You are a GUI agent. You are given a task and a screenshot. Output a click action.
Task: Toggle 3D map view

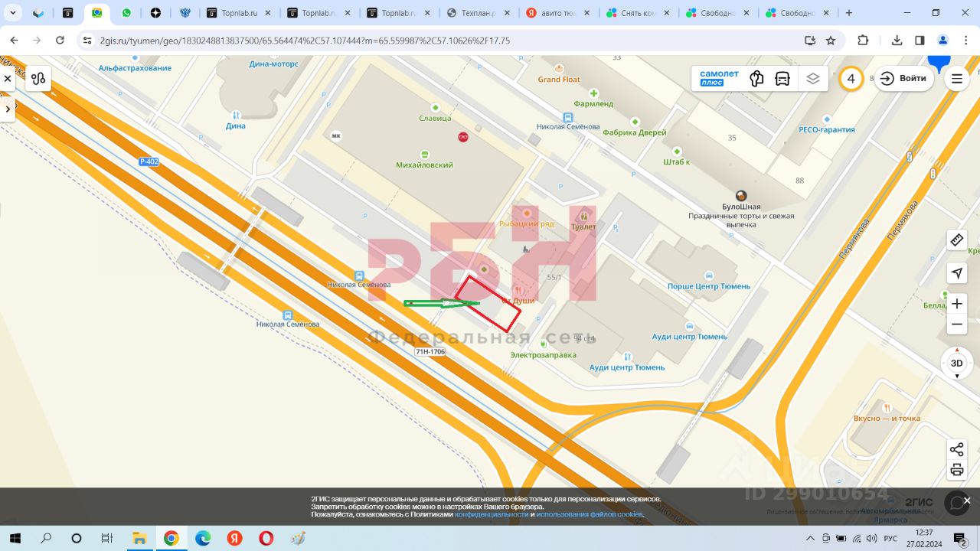(956, 364)
